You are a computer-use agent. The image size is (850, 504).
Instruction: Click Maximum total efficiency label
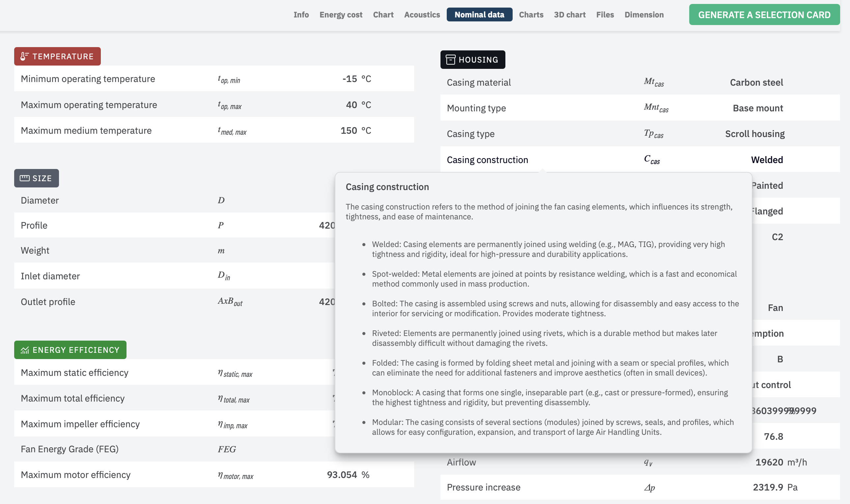coord(72,399)
